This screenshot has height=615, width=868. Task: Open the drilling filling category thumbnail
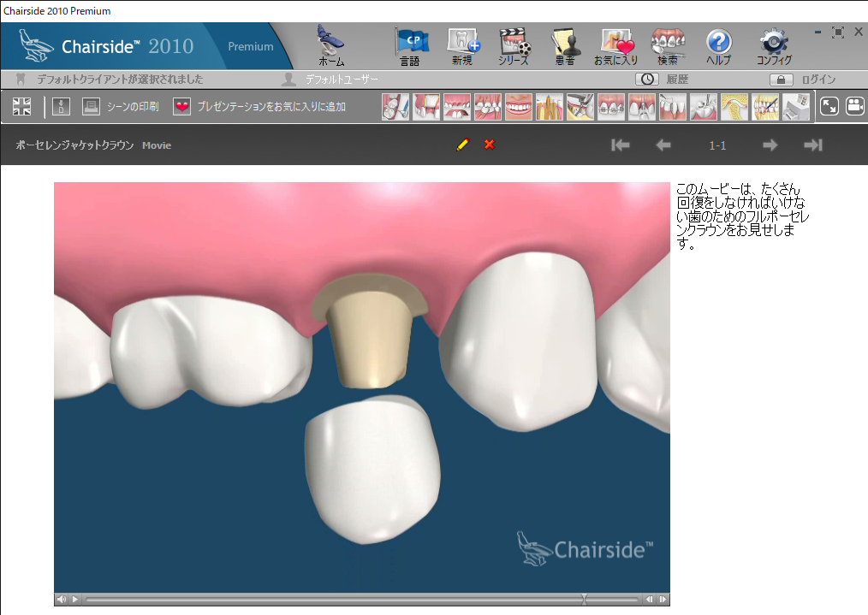(704, 107)
